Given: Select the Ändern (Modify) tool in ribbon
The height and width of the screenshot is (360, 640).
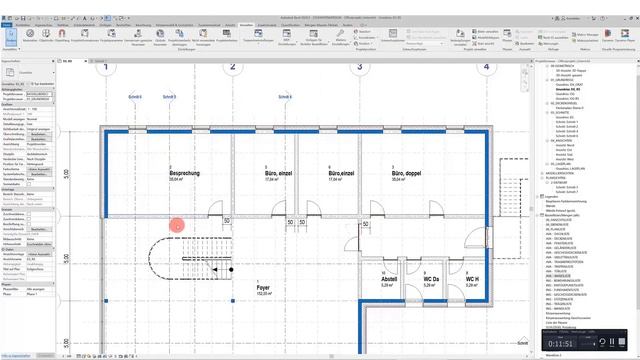Looking at the screenshot, I should [x=11, y=37].
